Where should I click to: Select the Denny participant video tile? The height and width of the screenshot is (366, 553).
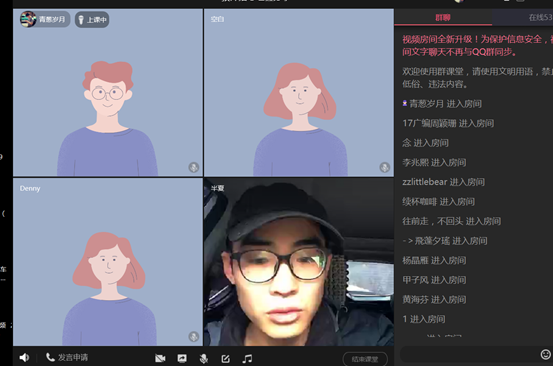108,262
